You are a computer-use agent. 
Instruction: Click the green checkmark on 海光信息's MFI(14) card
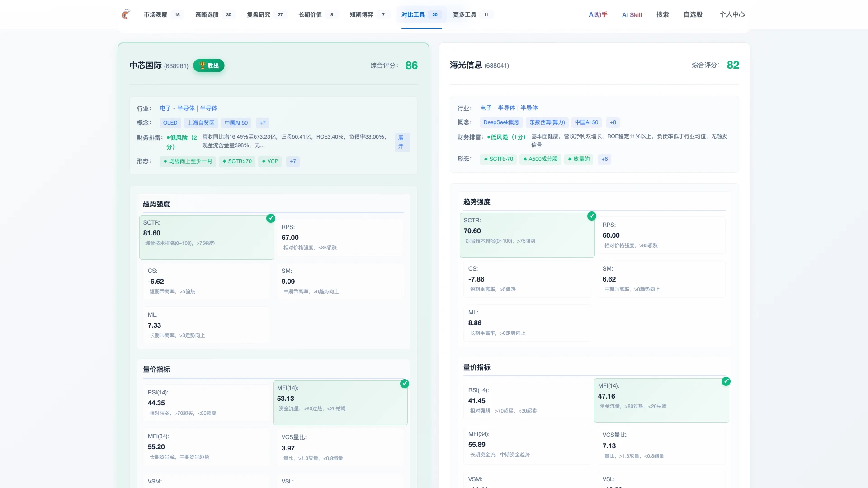pos(726,381)
